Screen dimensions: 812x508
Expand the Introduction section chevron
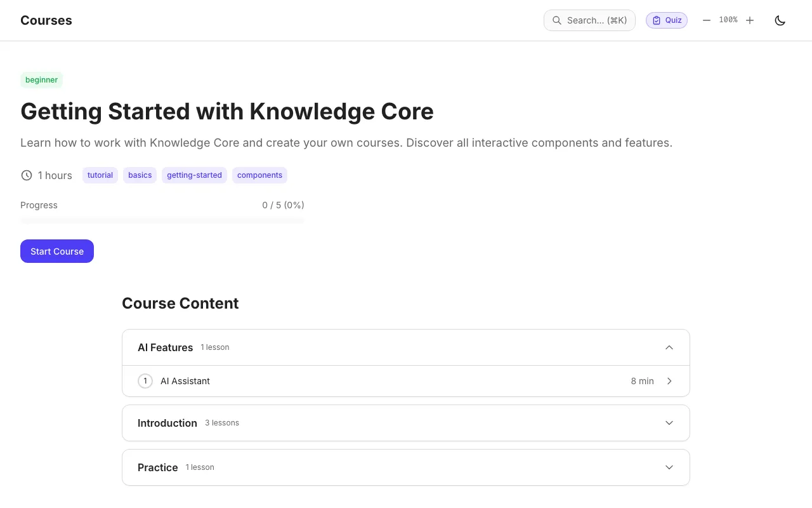pos(669,423)
